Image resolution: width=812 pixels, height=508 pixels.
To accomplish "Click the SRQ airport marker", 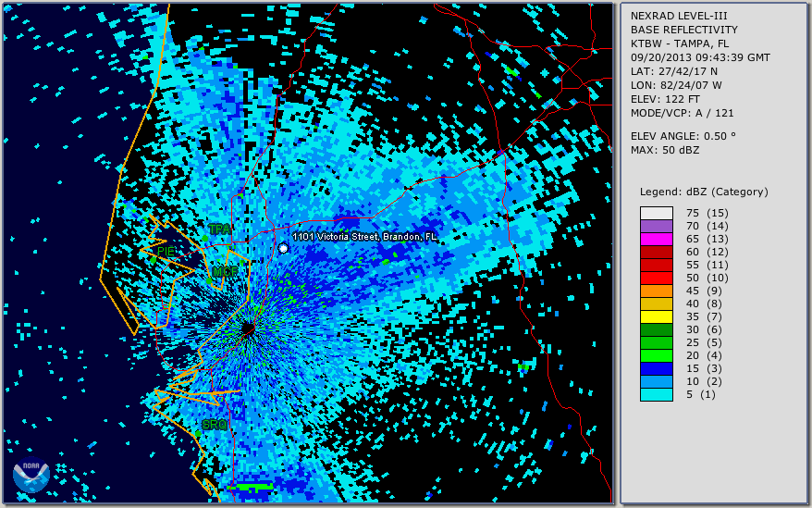I will (x=213, y=425).
